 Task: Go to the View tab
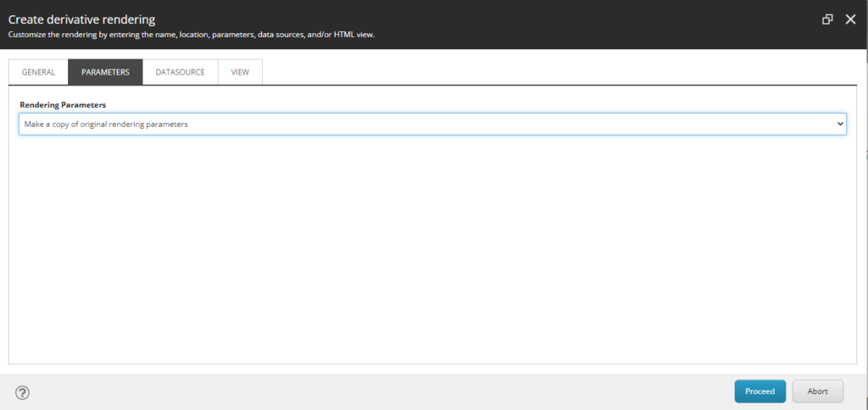pyautogui.click(x=240, y=72)
